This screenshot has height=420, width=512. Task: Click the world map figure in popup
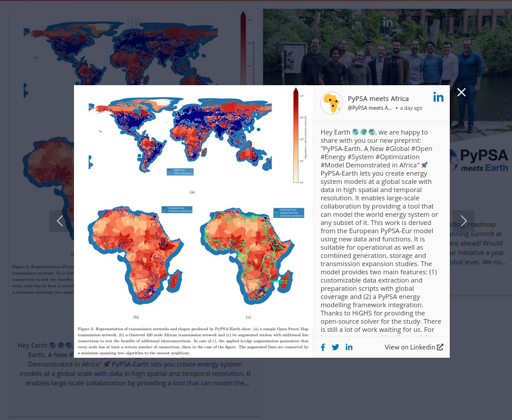(180, 134)
